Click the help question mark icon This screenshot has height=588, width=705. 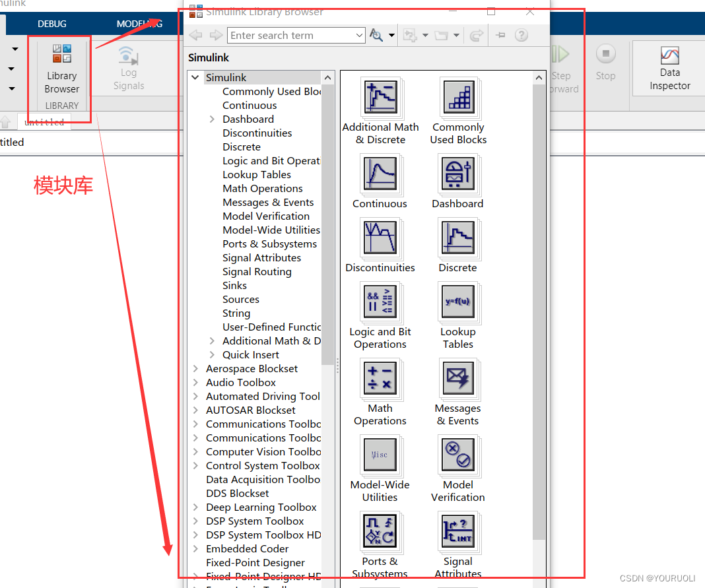point(521,35)
